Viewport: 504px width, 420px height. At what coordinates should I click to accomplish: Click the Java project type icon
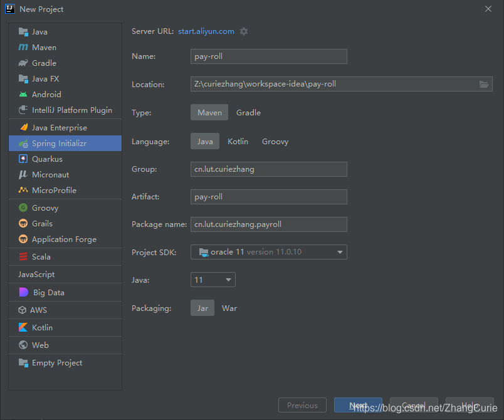pyautogui.click(x=23, y=32)
